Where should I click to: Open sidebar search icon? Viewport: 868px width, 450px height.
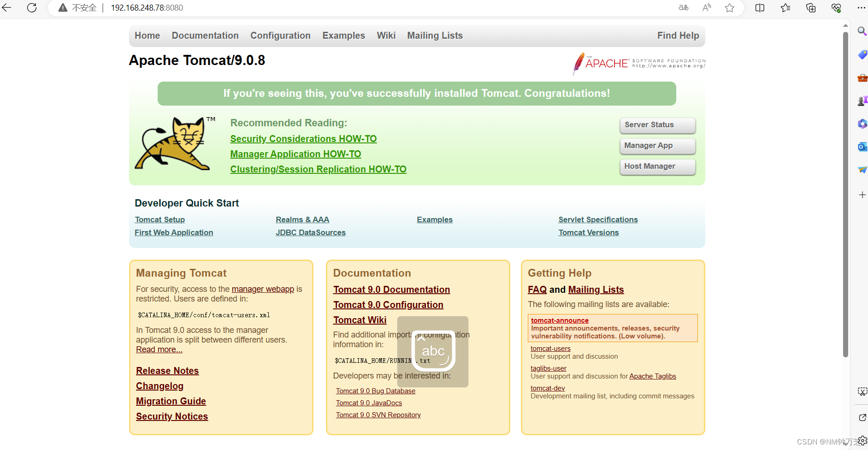tap(862, 31)
